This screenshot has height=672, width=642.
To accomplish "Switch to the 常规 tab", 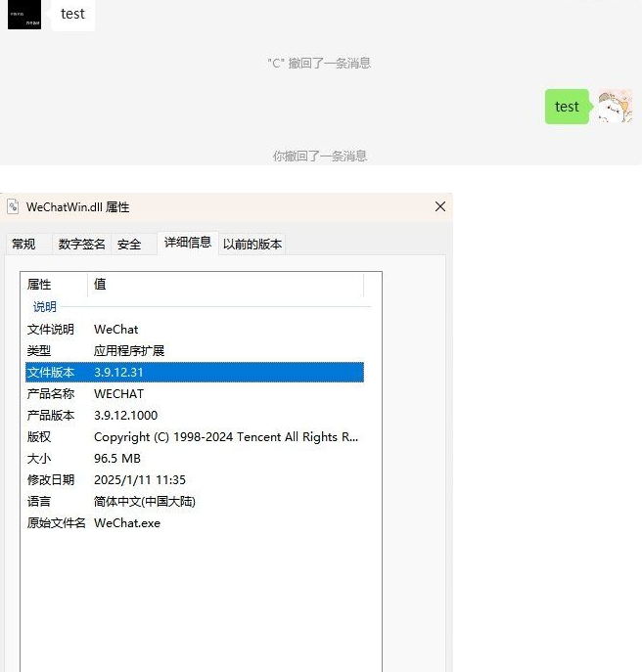I will tap(23, 245).
